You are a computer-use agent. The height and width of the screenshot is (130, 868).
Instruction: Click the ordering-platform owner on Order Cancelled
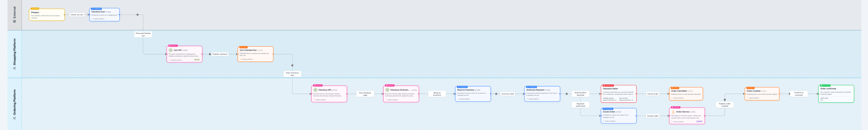click(x=678, y=98)
